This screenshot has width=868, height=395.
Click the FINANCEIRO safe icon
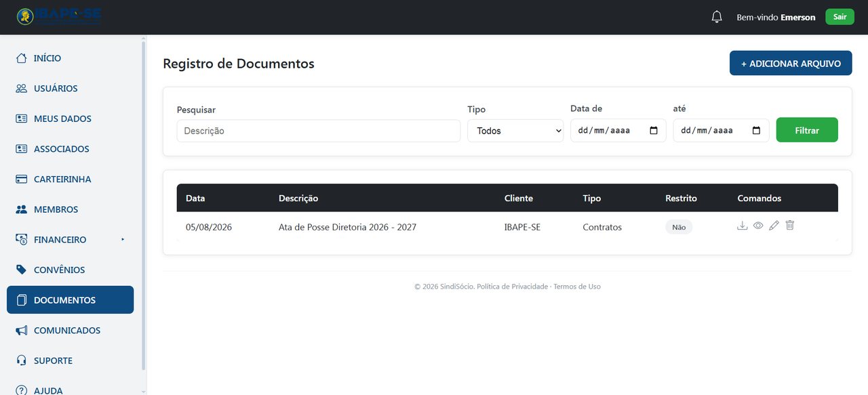22,239
